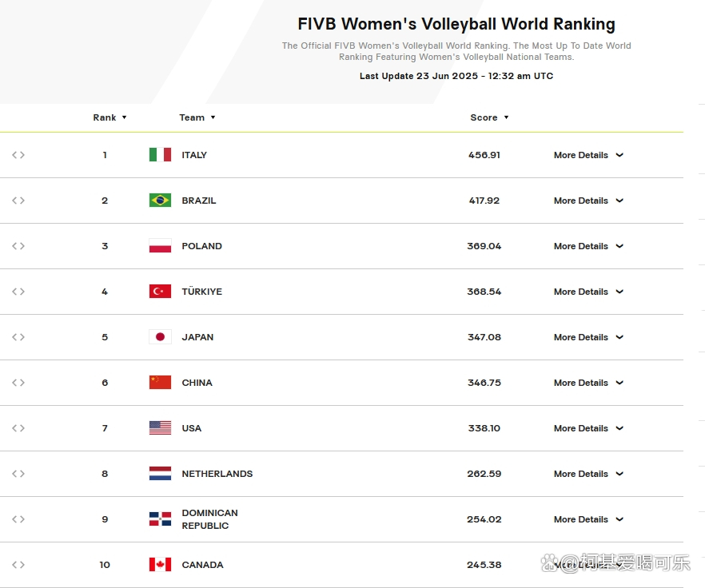Image resolution: width=705 pixels, height=588 pixels.
Task: Click the Italy flag icon
Action: pos(160,155)
